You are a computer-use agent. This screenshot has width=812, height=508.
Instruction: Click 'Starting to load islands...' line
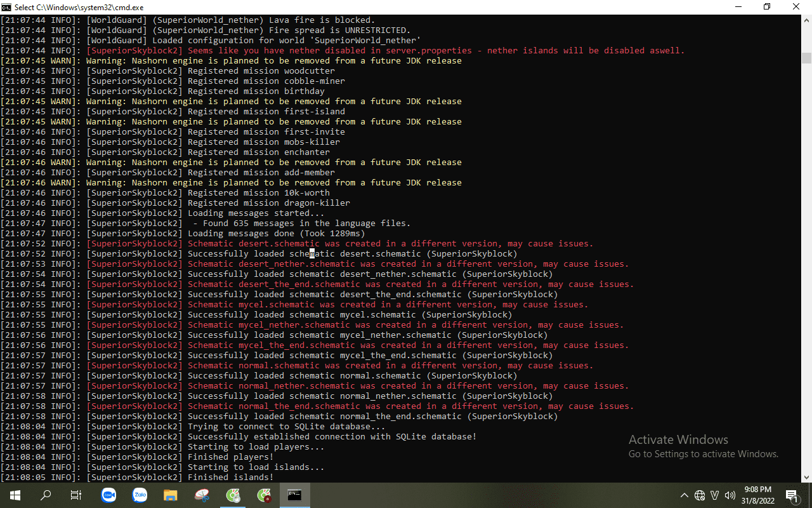(x=162, y=467)
